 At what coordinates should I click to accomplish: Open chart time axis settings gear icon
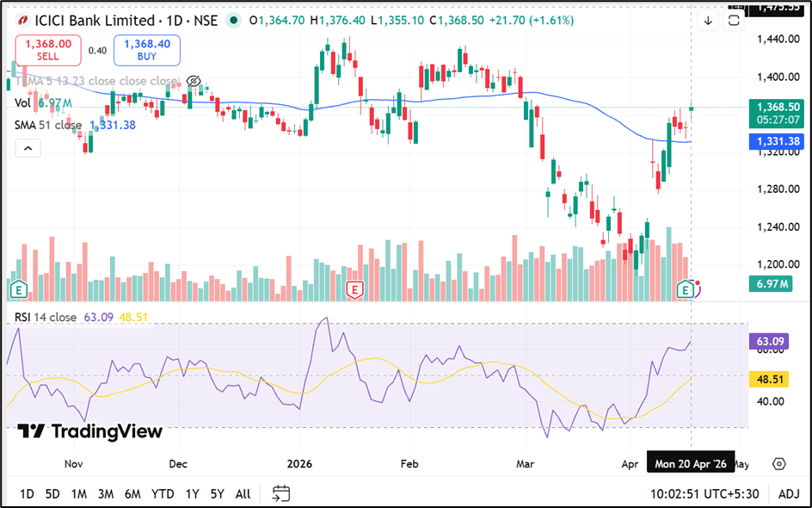tap(778, 464)
